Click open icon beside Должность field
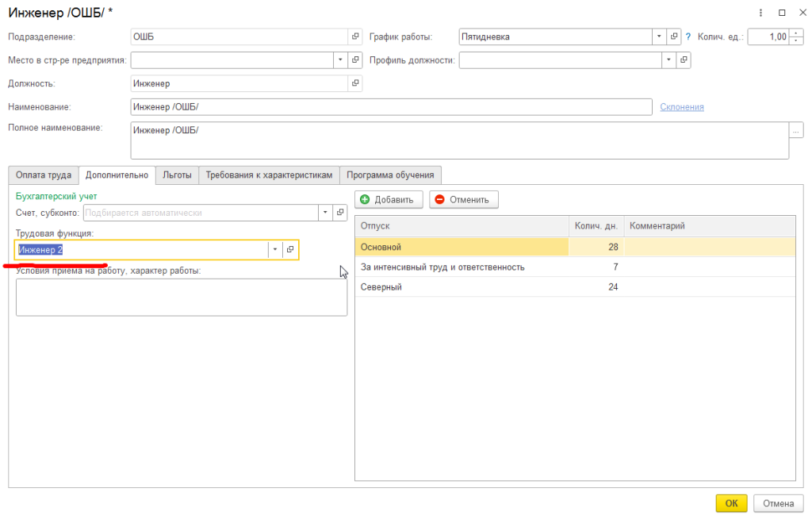The image size is (812, 519). pos(355,83)
